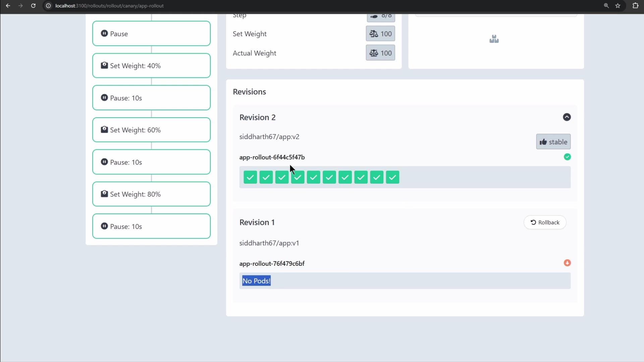Click the replica set name app-rollout-76f479c6bf
Screen dimensions: 644x362
pyautogui.click(x=272, y=264)
